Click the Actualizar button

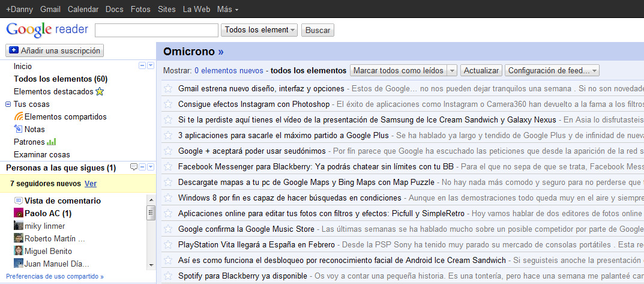[x=481, y=70]
